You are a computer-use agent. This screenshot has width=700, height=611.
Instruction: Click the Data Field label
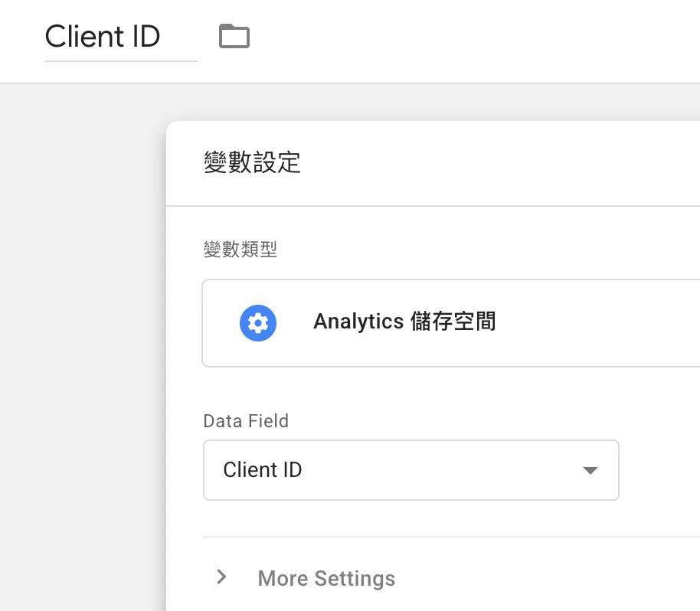pyautogui.click(x=246, y=421)
